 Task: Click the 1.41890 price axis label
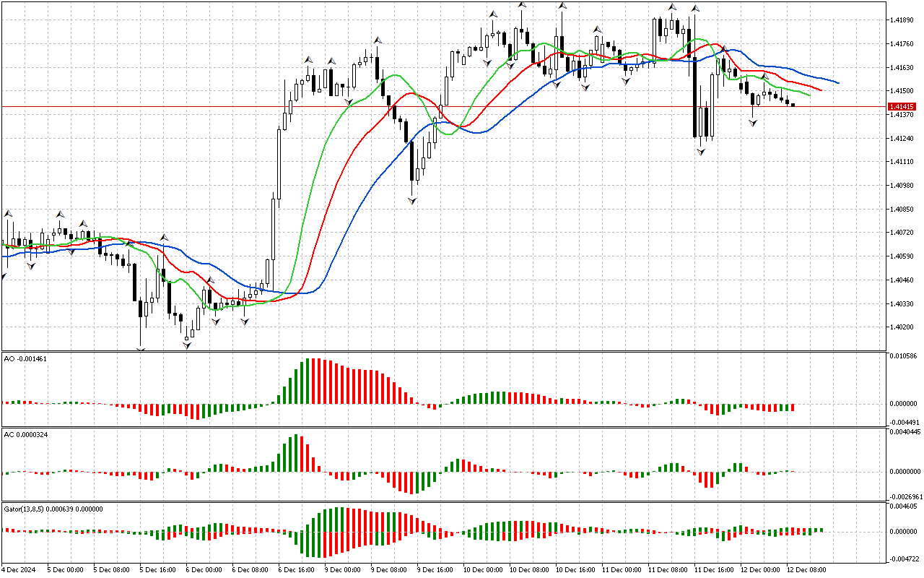(x=903, y=20)
